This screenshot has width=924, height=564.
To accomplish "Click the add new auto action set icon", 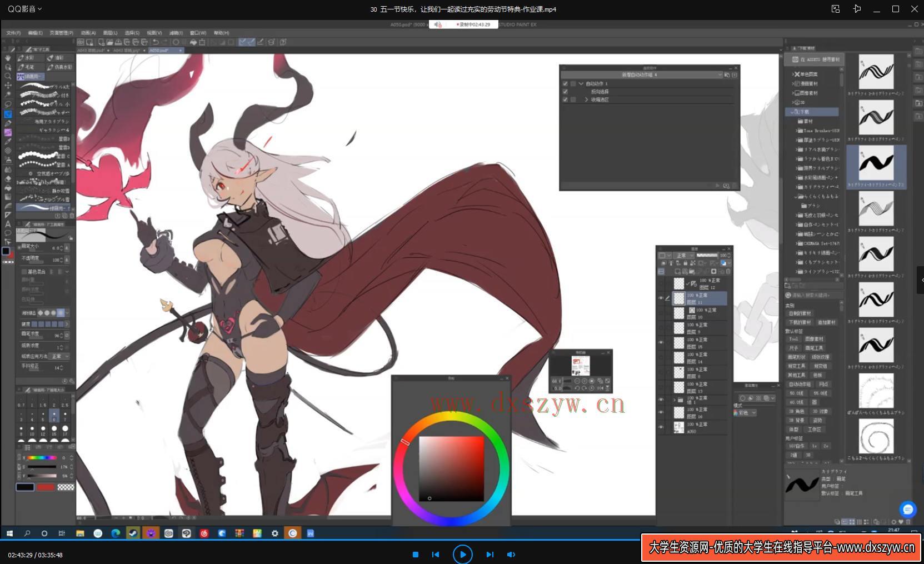I will coord(735,74).
